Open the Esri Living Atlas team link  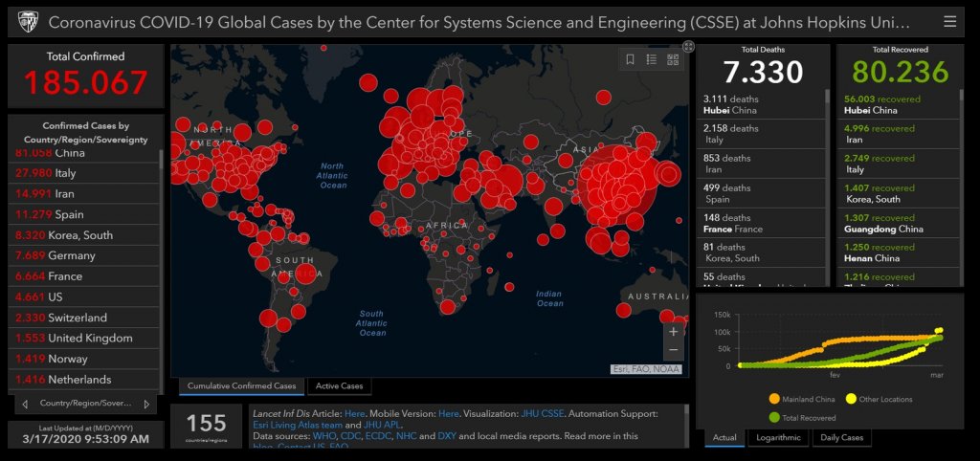click(298, 425)
